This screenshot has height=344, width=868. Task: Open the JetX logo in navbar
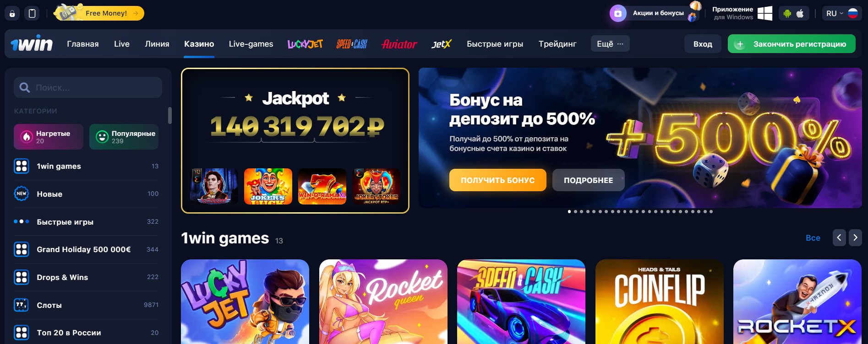coord(442,44)
